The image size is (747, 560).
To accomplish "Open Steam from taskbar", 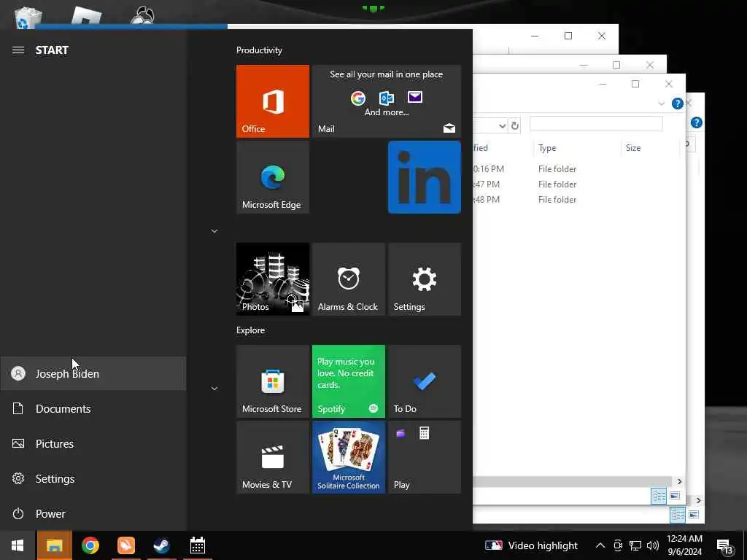I will pyautogui.click(x=161, y=545).
